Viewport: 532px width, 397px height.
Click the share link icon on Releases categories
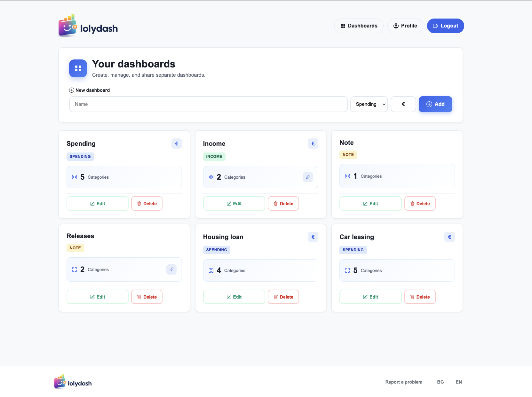(x=171, y=269)
